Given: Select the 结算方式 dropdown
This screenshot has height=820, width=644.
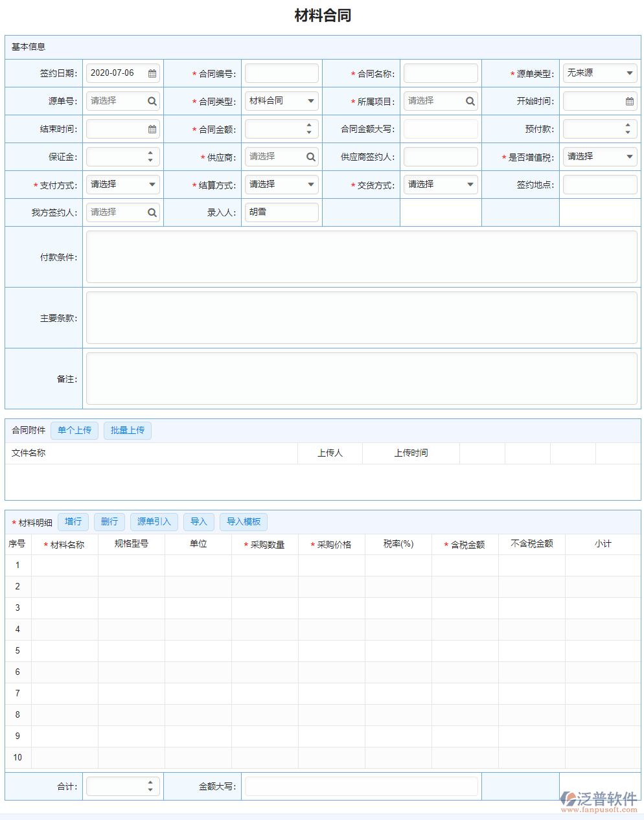Looking at the screenshot, I should (x=282, y=185).
